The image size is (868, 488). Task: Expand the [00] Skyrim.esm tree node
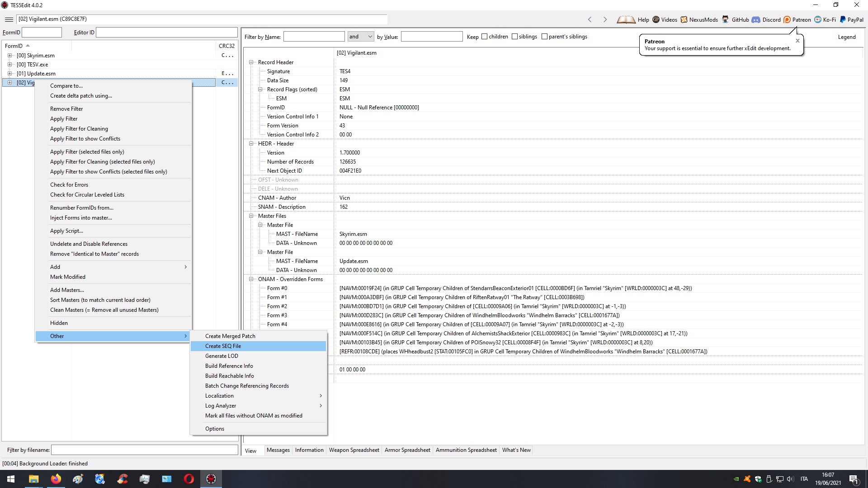(9, 56)
